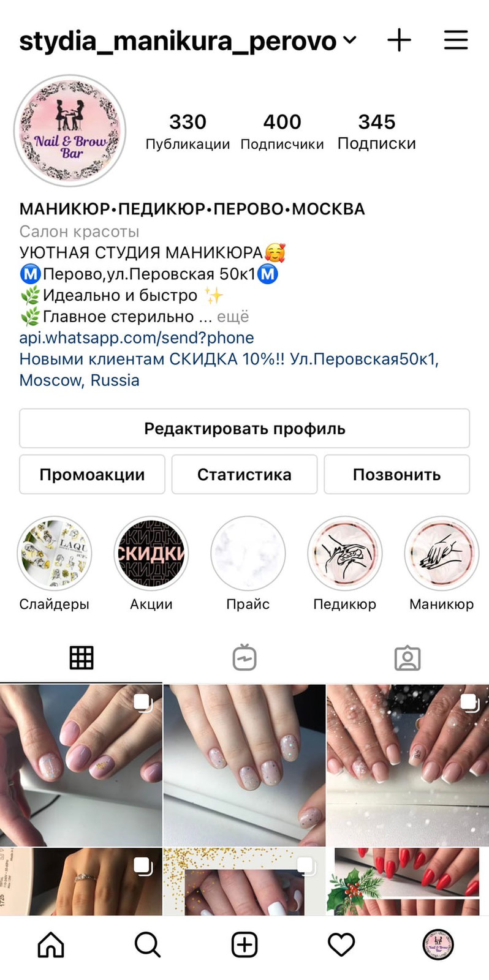View the Слайдеры highlight

tap(55, 553)
